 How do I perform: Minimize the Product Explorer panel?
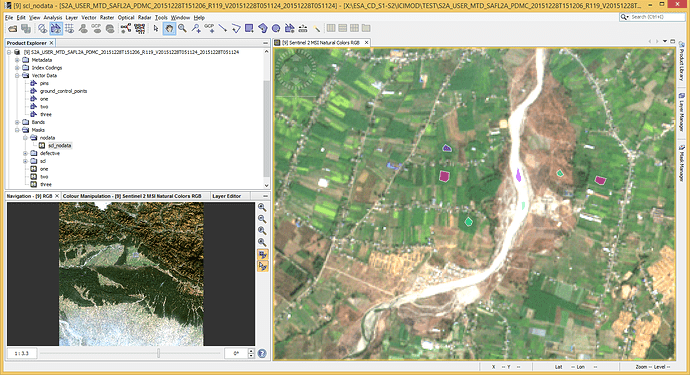click(265, 43)
